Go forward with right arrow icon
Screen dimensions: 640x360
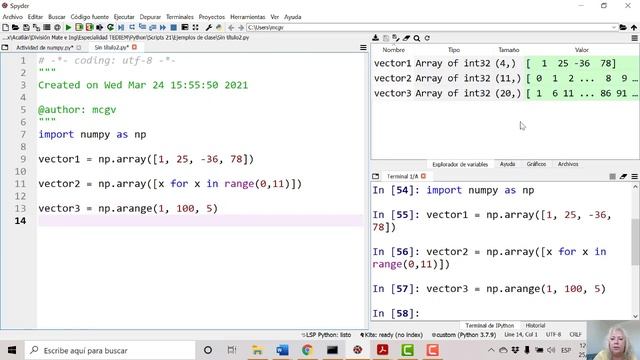[241, 27]
